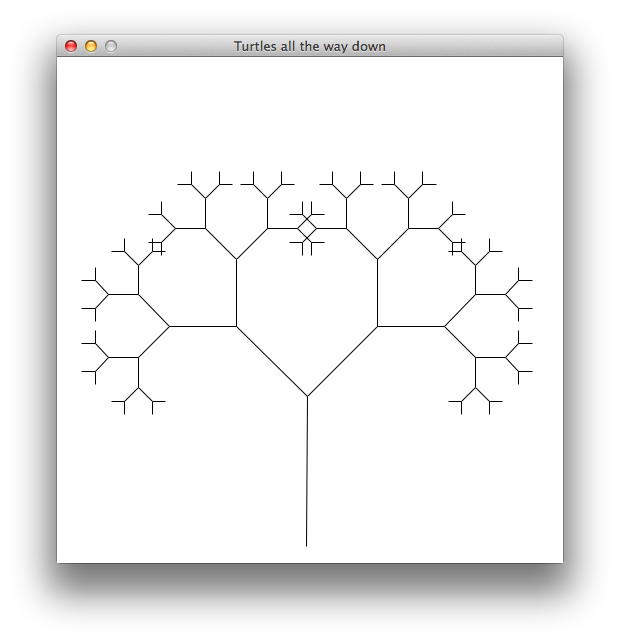
Task: Minimize the window with the yellow button
Action: click(x=91, y=46)
